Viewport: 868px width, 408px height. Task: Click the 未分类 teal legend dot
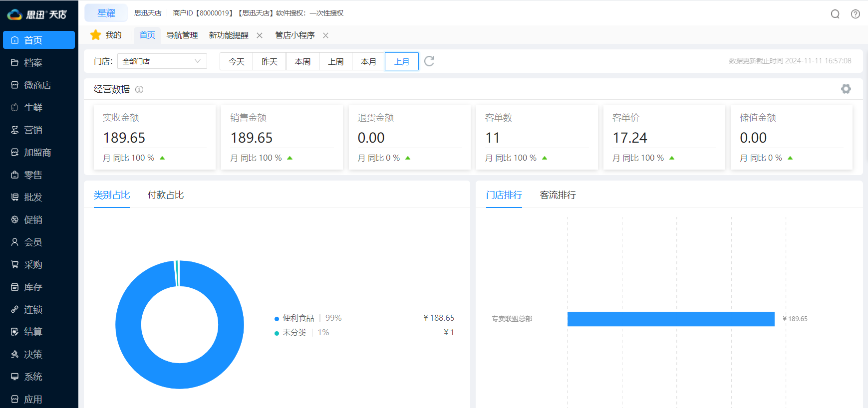(x=277, y=333)
